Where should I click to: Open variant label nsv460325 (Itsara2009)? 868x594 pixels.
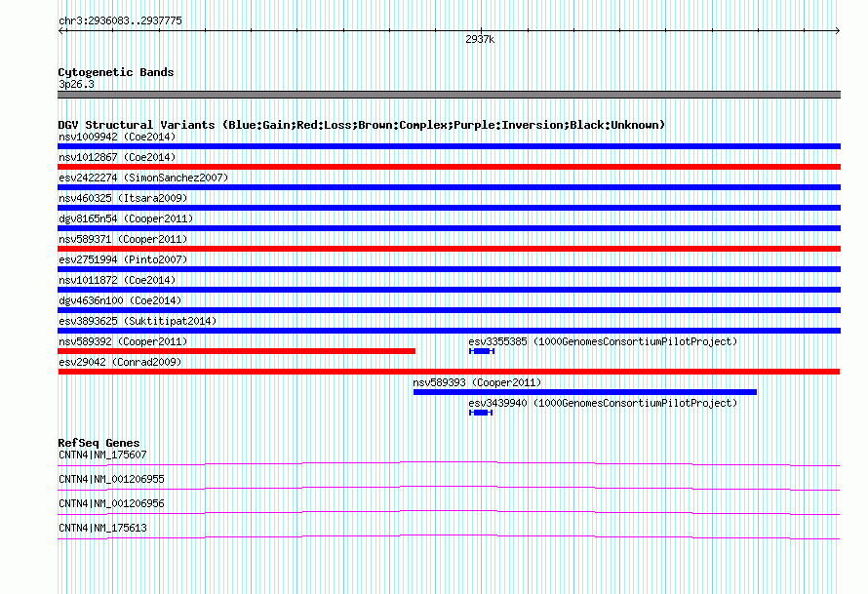tap(123, 198)
